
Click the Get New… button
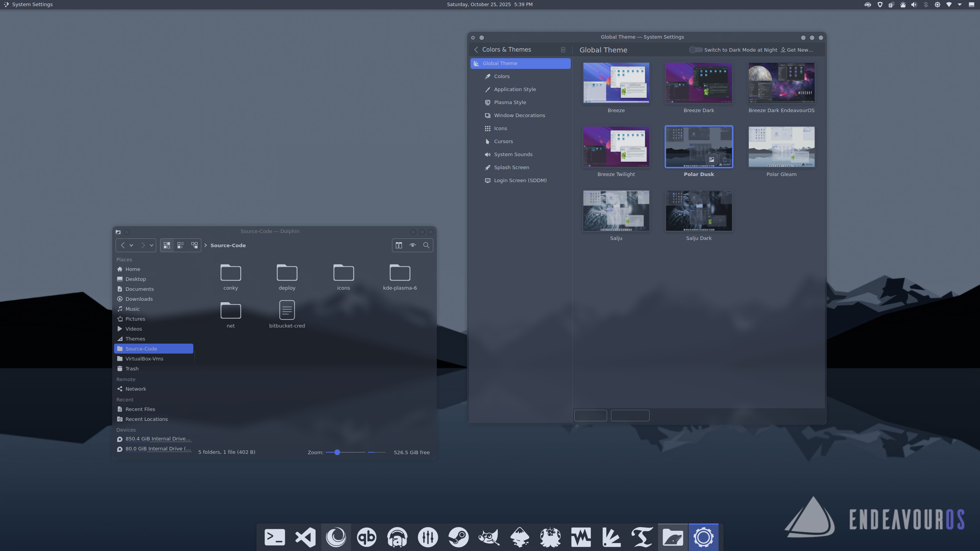click(797, 50)
